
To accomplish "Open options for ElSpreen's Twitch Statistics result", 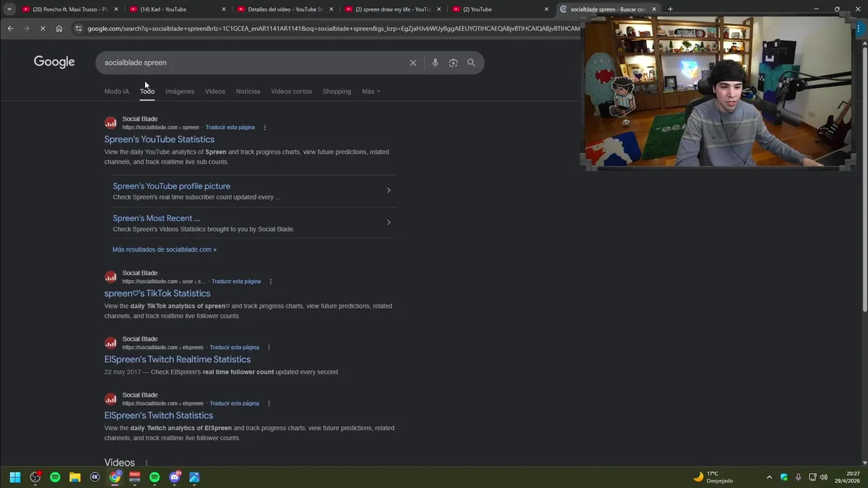I will click(x=269, y=403).
